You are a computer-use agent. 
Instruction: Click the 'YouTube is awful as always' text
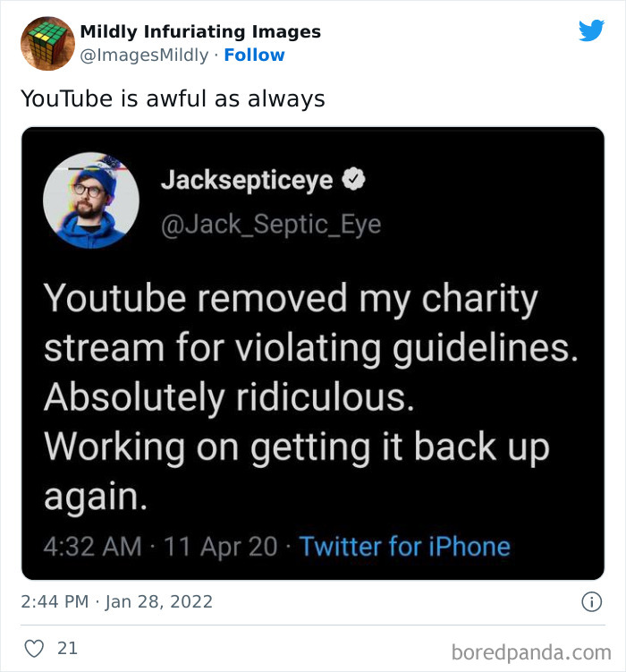coord(173,98)
